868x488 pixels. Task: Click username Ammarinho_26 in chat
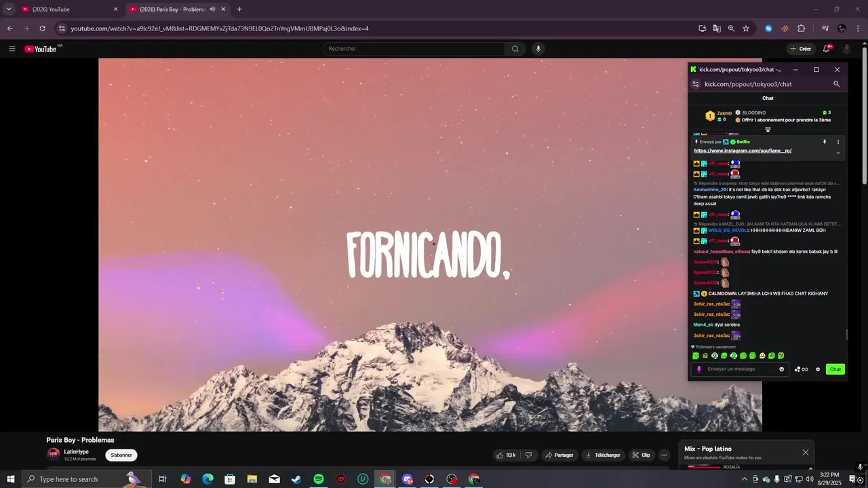pos(709,190)
